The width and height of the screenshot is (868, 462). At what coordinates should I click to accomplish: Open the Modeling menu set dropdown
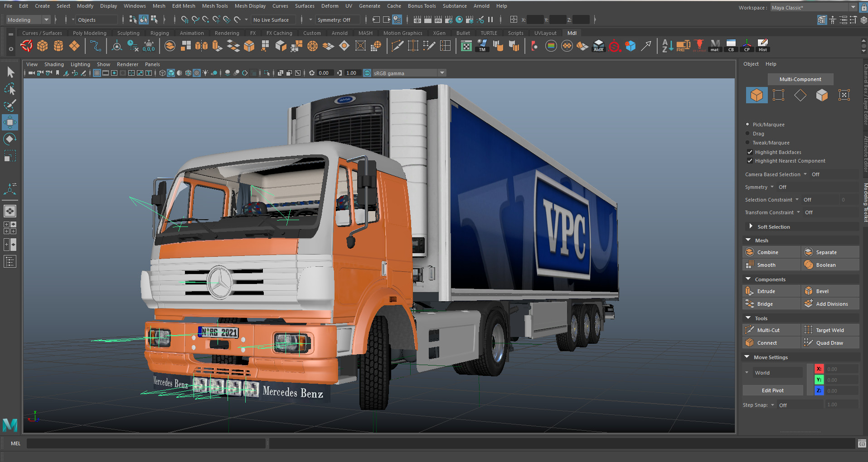point(28,19)
